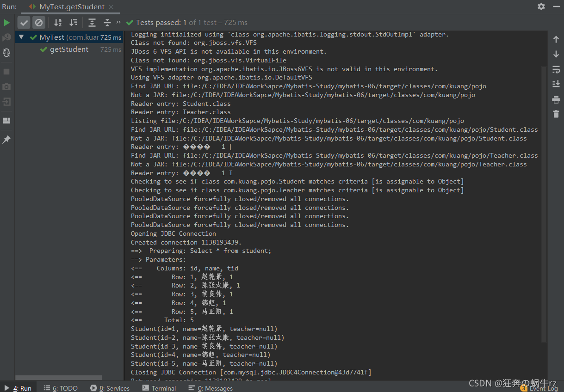Image resolution: width=564 pixels, height=392 pixels.
Task: Open the 8: Services tool window tab
Action: (110, 388)
